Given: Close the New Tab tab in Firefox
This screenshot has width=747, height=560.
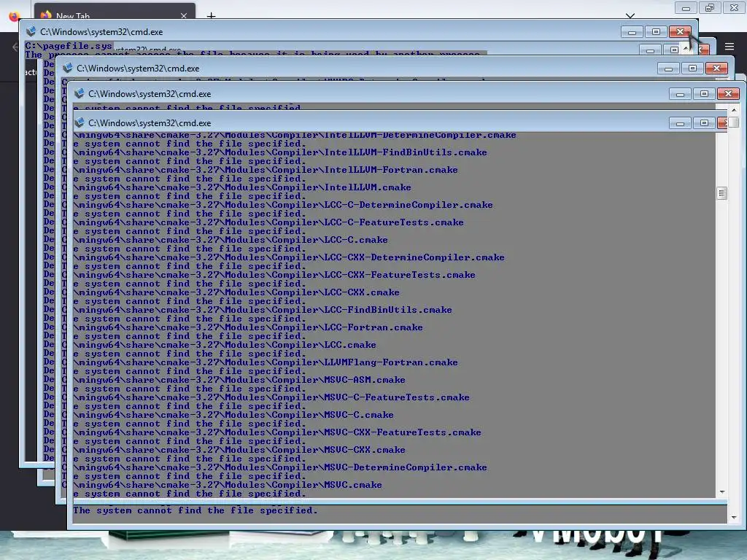Looking at the screenshot, I should 184,16.
